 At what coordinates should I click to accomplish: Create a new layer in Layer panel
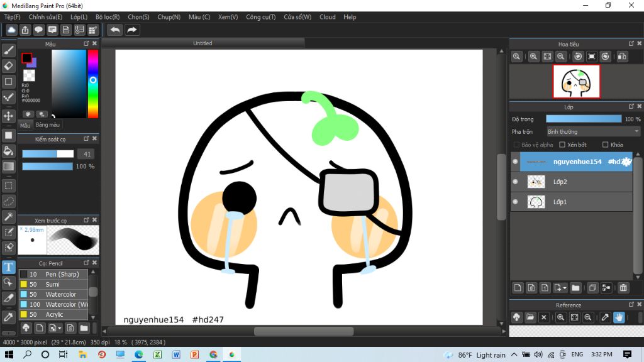click(x=518, y=288)
